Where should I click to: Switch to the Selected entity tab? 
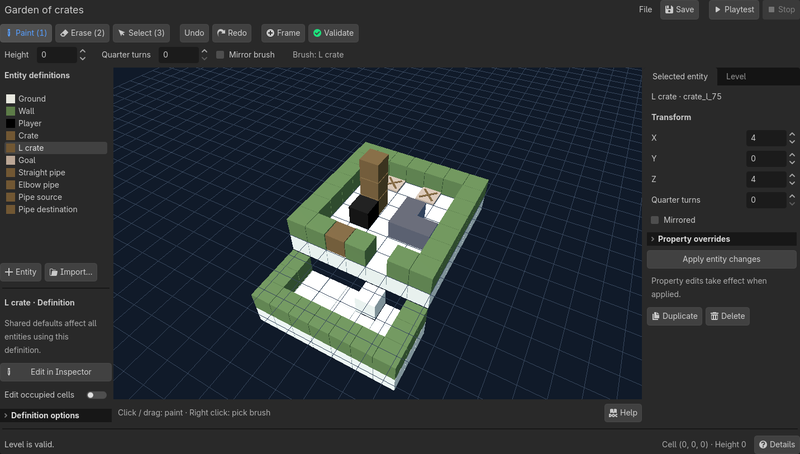coord(680,77)
